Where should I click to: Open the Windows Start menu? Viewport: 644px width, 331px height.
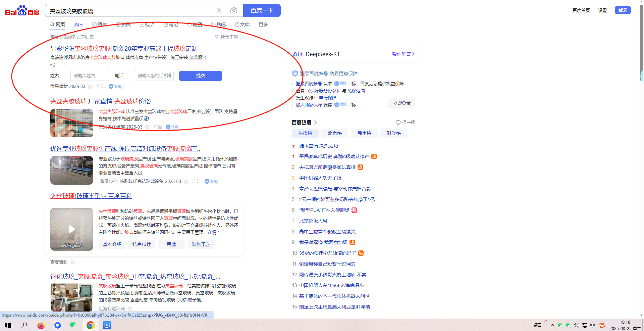point(8,325)
